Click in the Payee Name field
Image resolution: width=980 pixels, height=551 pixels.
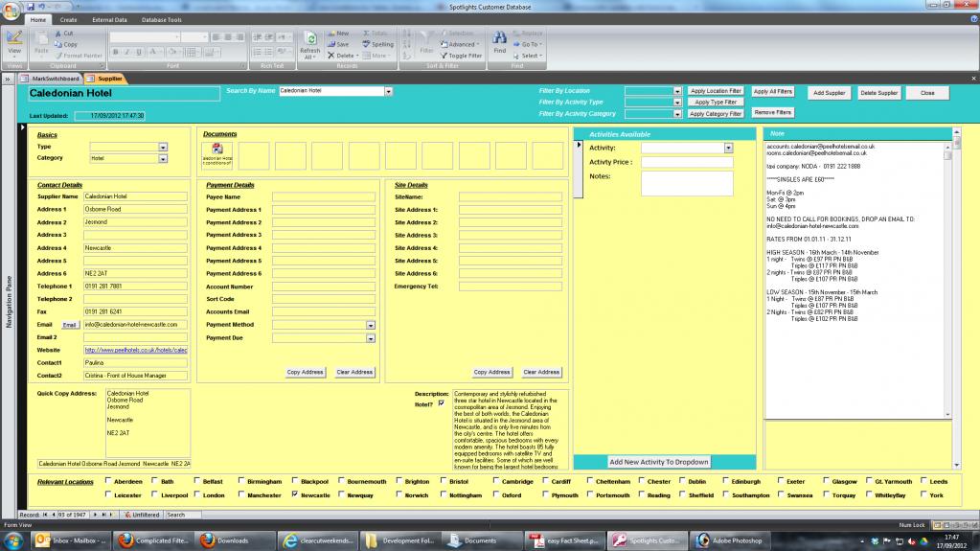tap(322, 196)
